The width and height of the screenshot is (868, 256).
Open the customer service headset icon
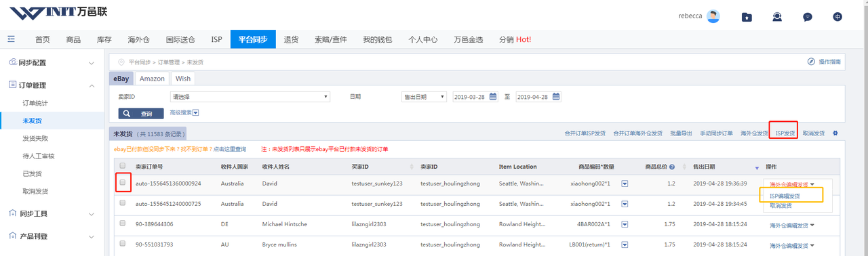(x=777, y=17)
